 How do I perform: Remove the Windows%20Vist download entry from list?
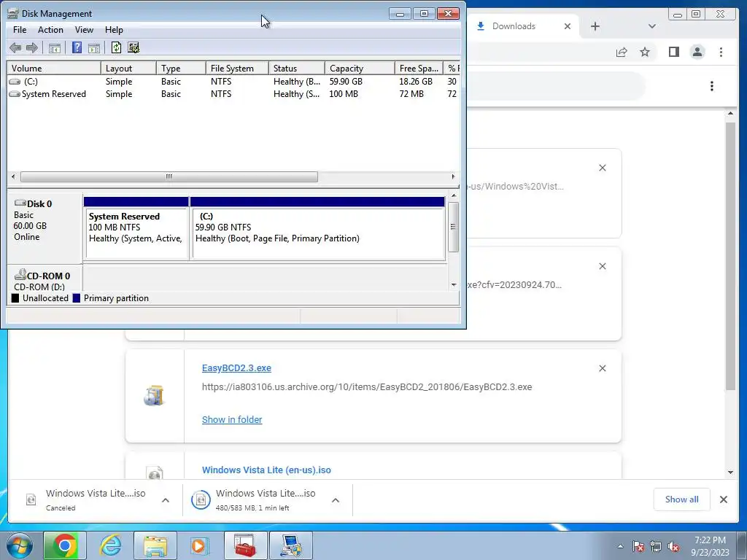[x=603, y=168]
